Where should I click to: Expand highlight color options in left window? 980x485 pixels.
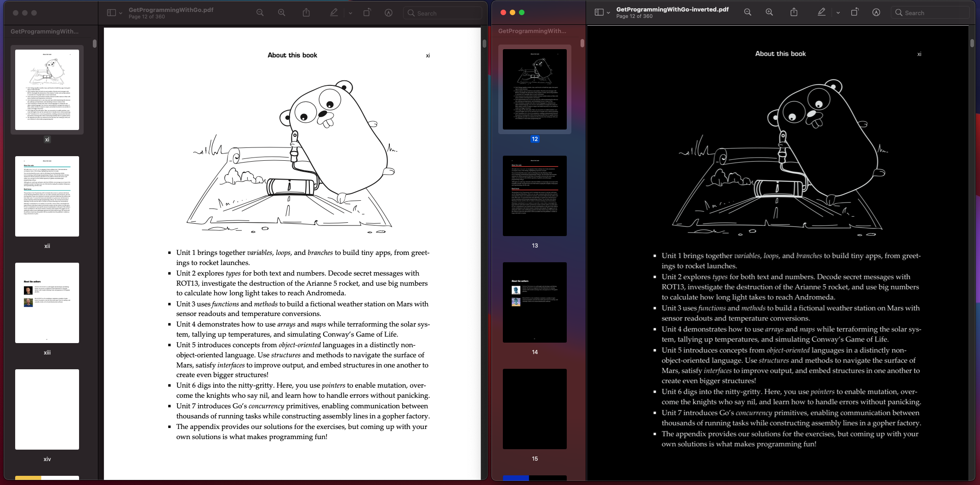tap(350, 13)
